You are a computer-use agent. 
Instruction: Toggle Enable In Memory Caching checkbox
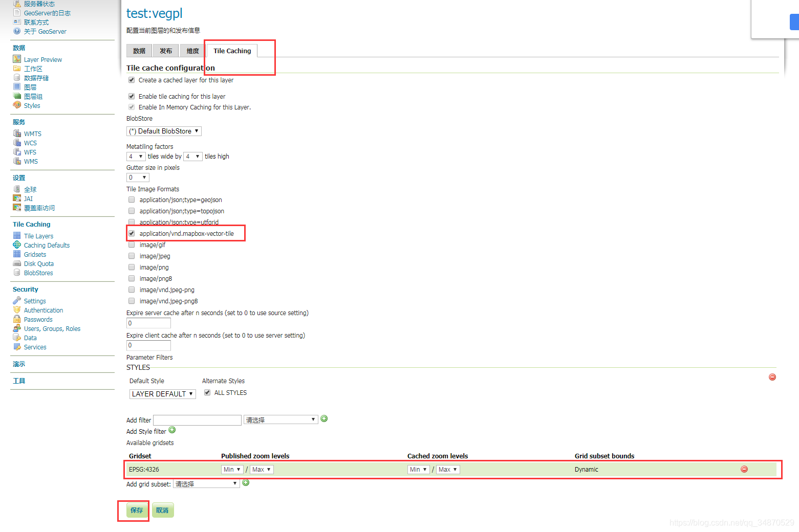132,107
